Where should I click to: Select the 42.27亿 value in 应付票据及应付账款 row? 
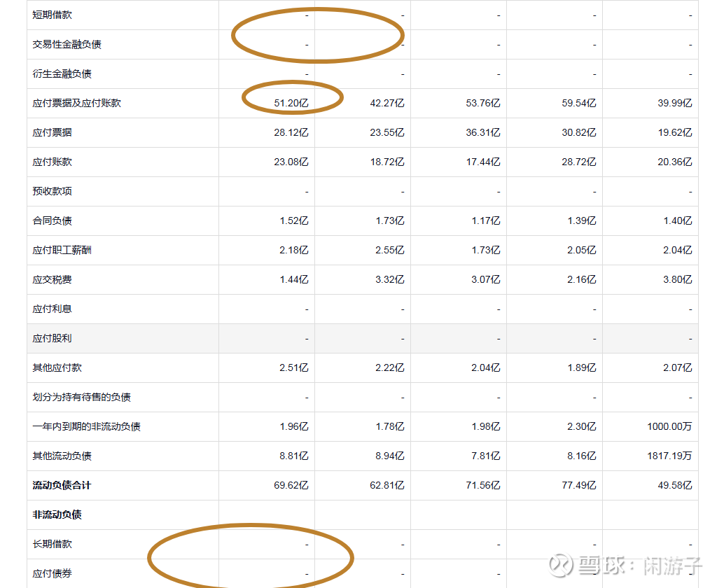coord(387,103)
